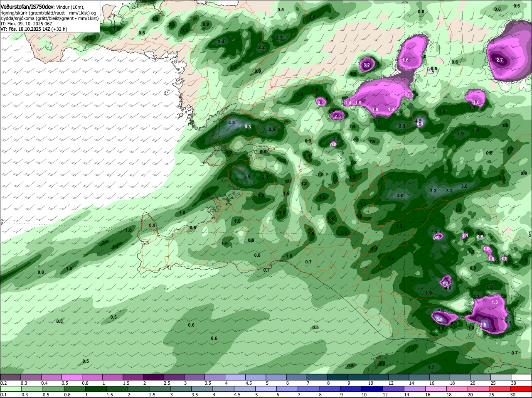Click the VT: Fös. 10.10.2025 14Z (+32 h) line
Screen dimensions: 532x398
(x=34, y=29)
